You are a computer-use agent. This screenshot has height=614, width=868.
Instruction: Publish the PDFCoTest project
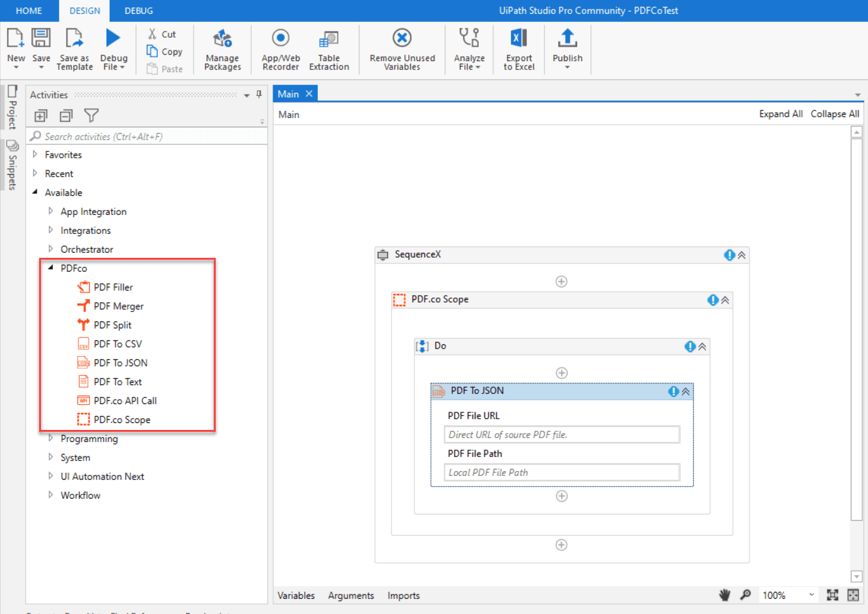(x=566, y=49)
